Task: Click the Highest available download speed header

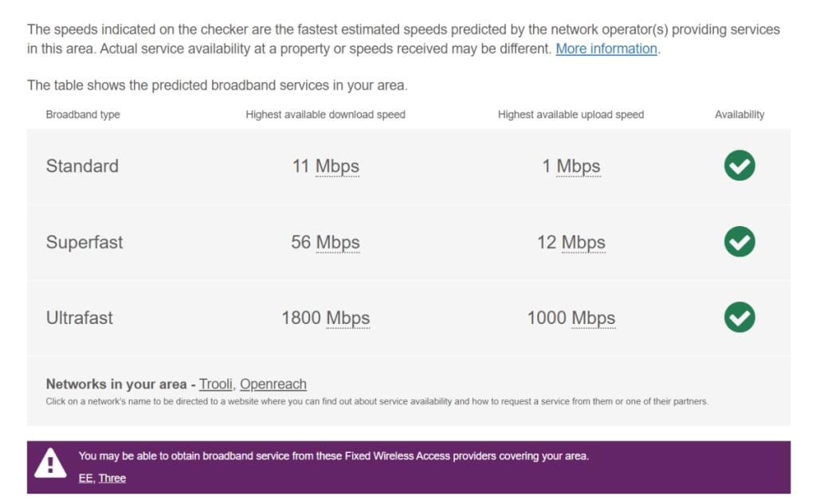Action: pyautogui.click(x=325, y=115)
